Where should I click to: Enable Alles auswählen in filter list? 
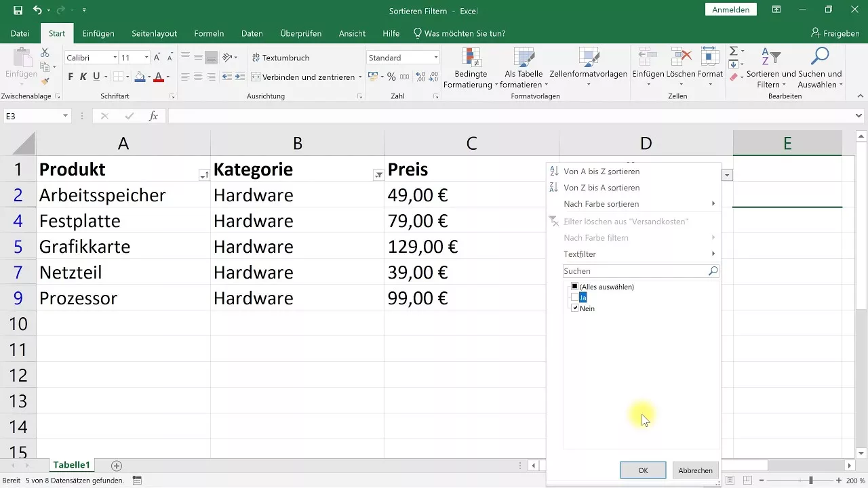(x=575, y=287)
